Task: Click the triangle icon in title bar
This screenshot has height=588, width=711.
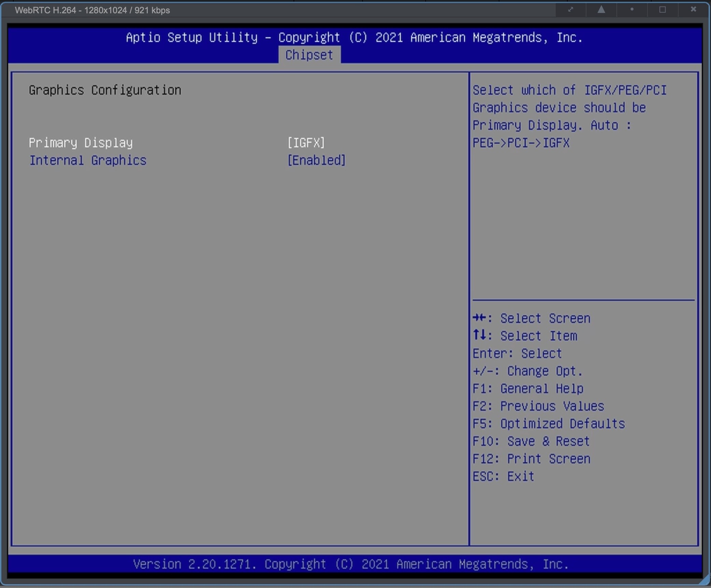Action: tap(601, 10)
